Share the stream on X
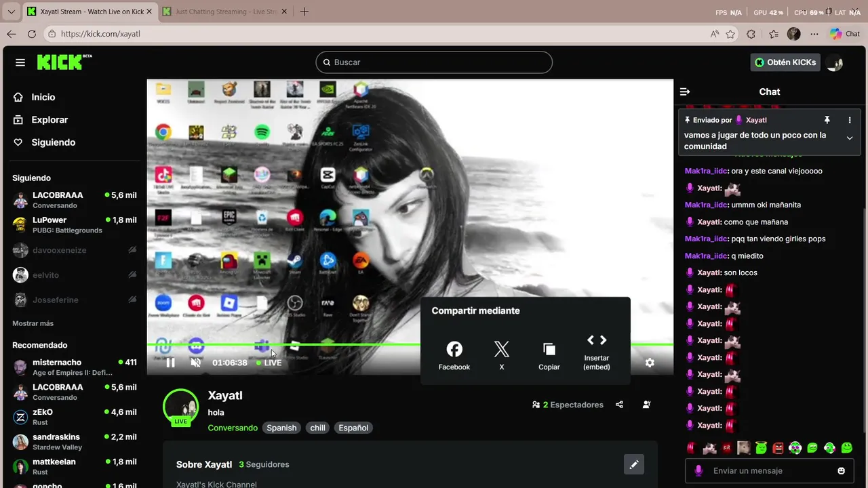Image resolution: width=868 pixels, height=488 pixels. coord(502,356)
